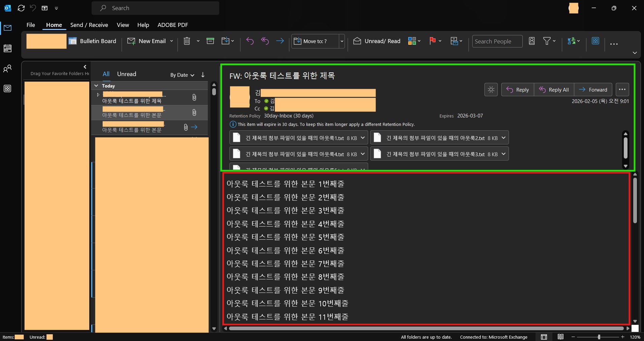Viewport: 644px width, 341px height.
Task: Switch to the Unread messages view
Action: pos(126,74)
